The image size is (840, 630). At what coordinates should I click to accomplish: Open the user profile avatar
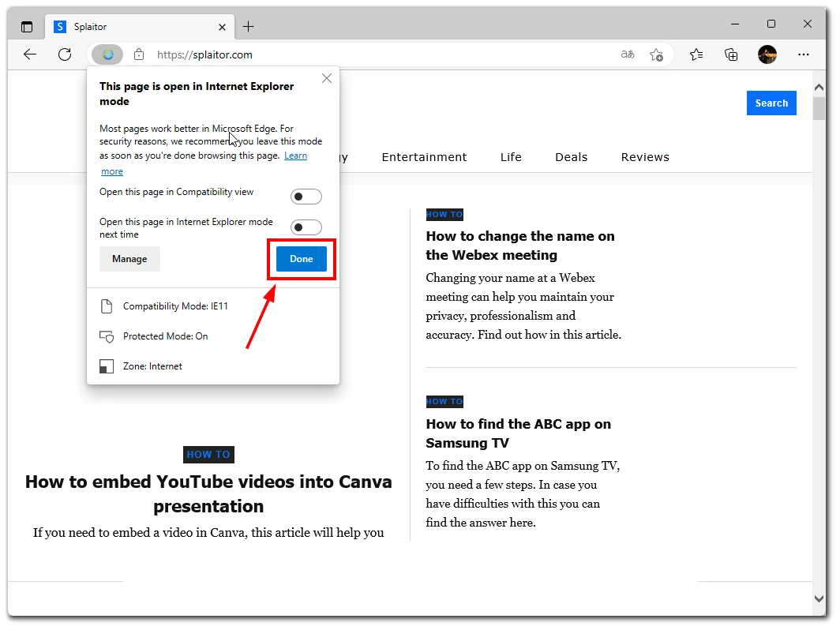click(x=767, y=54)
